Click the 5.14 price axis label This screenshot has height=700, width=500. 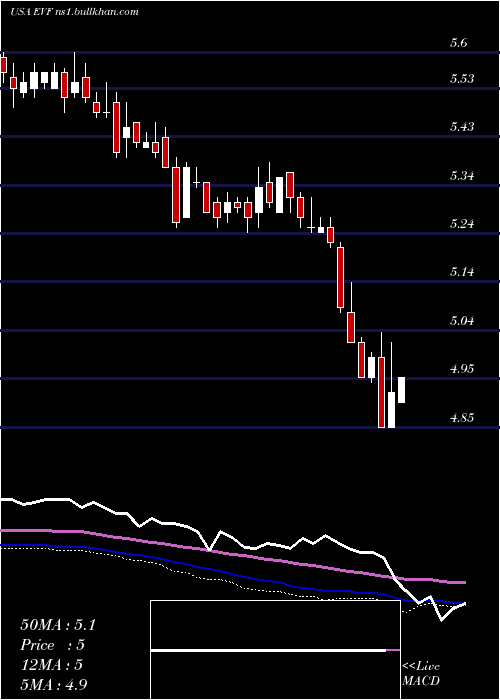pos(462,272)
